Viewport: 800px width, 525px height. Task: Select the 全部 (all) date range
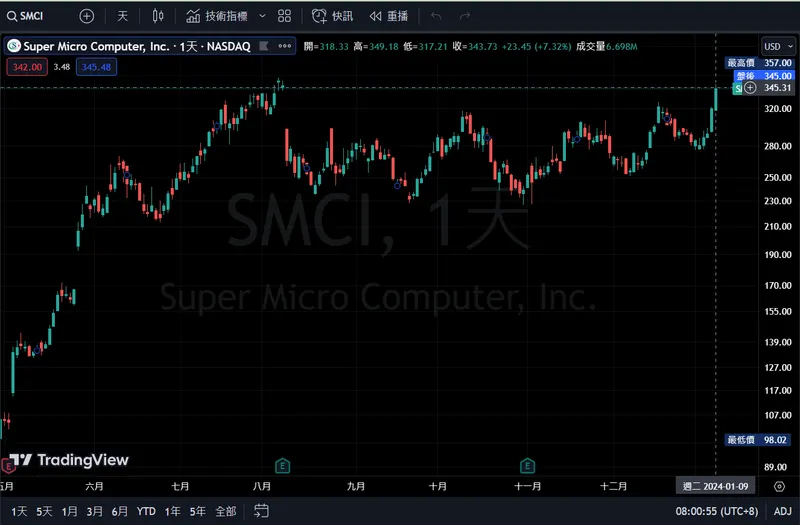tap(226, 511)
